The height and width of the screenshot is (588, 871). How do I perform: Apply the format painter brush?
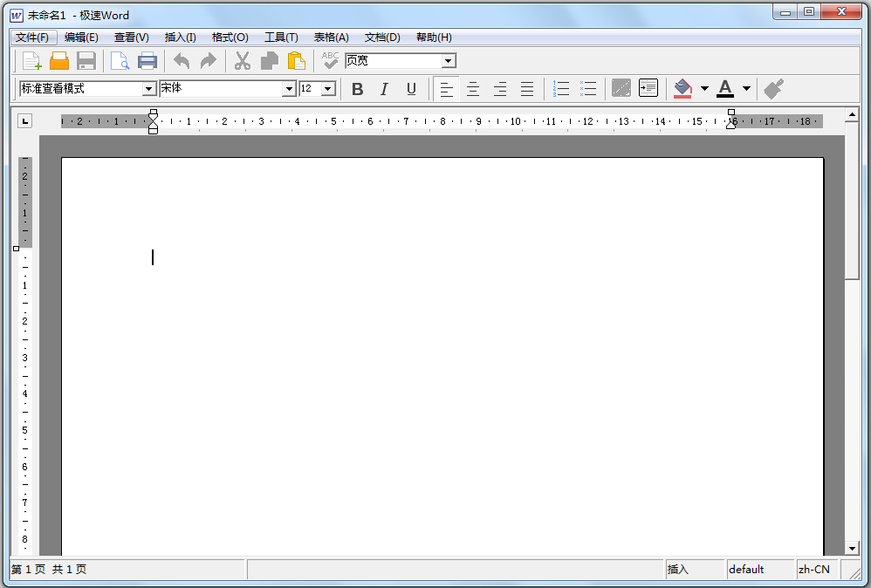click(x=773, y=87)
